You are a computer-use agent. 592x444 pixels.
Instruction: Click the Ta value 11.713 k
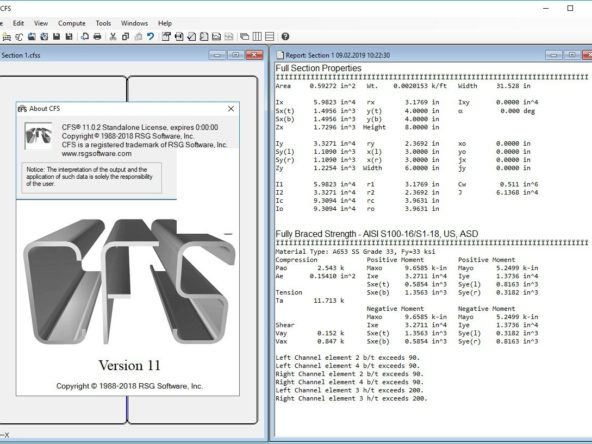click(328, 301)
